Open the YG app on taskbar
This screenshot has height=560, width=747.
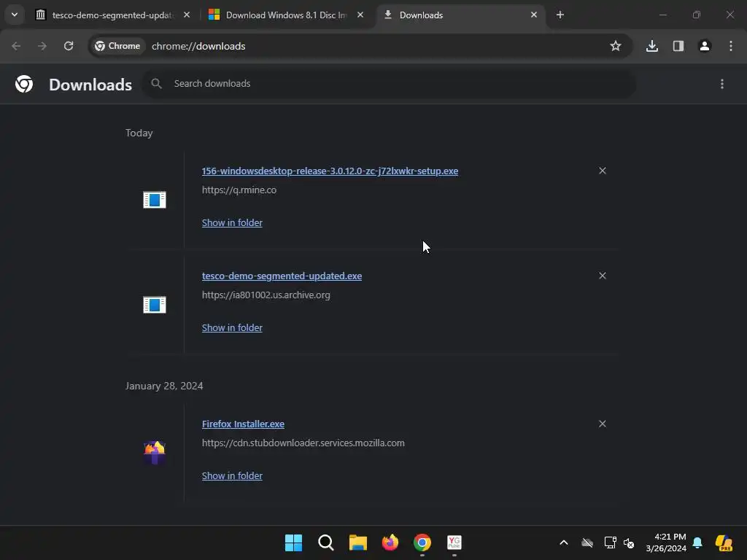(454, 542)
